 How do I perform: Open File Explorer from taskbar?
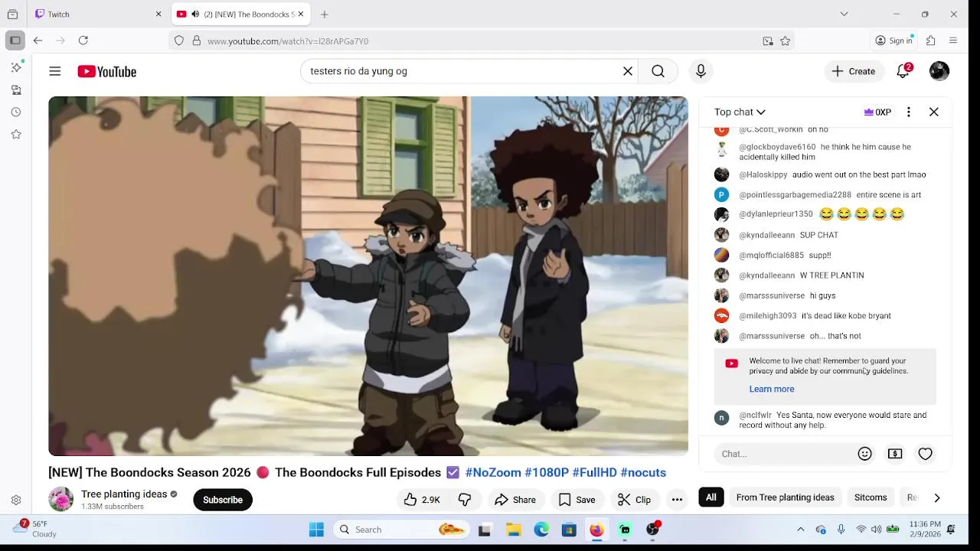(514, 530)
